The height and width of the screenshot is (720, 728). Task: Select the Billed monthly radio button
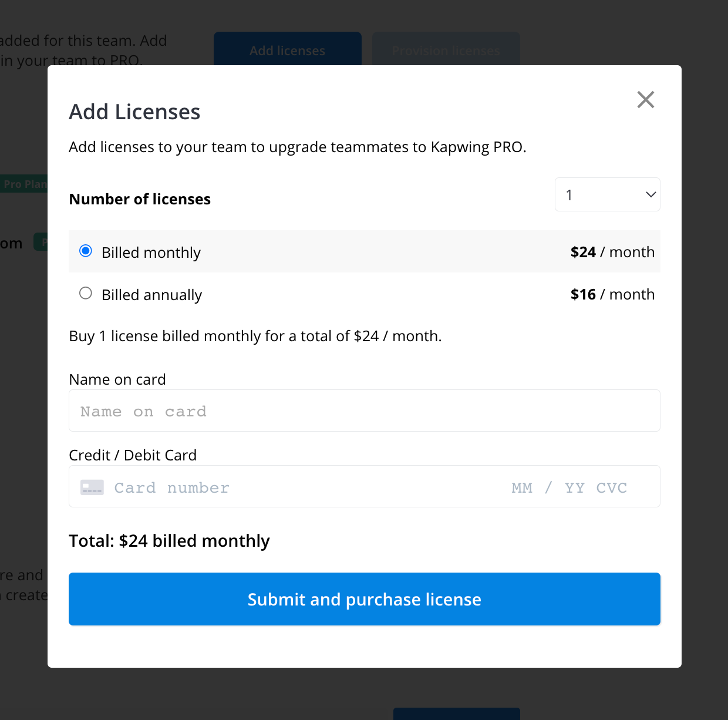click(86, 251)
